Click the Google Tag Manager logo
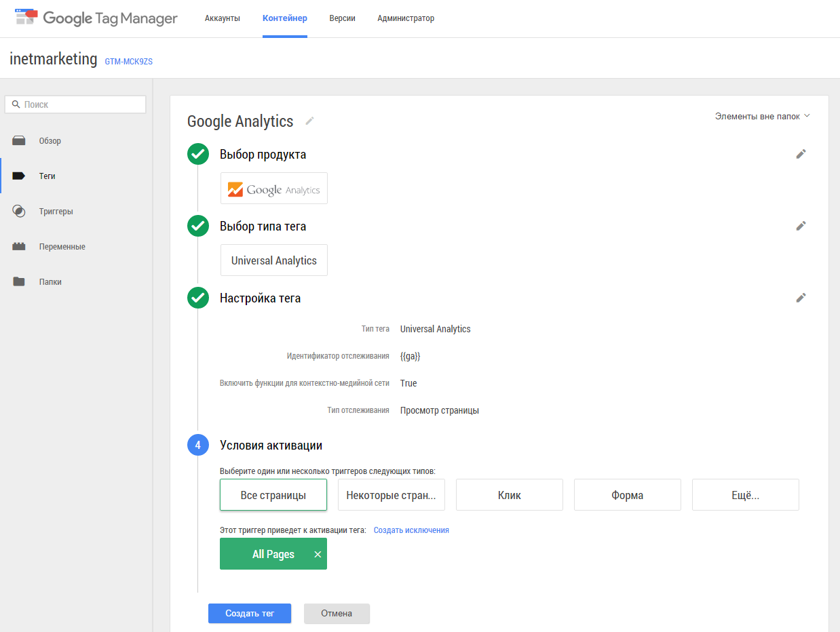 click(96, 18)
